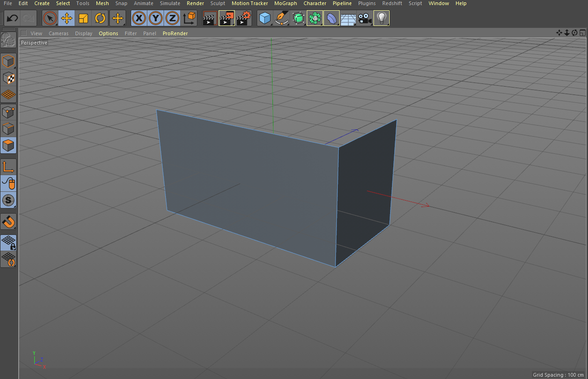The image size is (588, 379).
Task: Switch to Points mode
Action: tap(9, 112)
